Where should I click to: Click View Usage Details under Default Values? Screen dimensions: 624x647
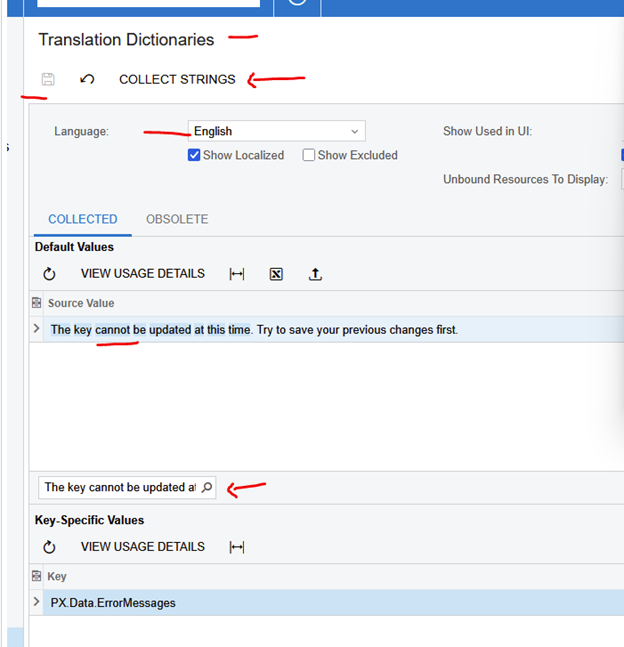tap(142, 274)
